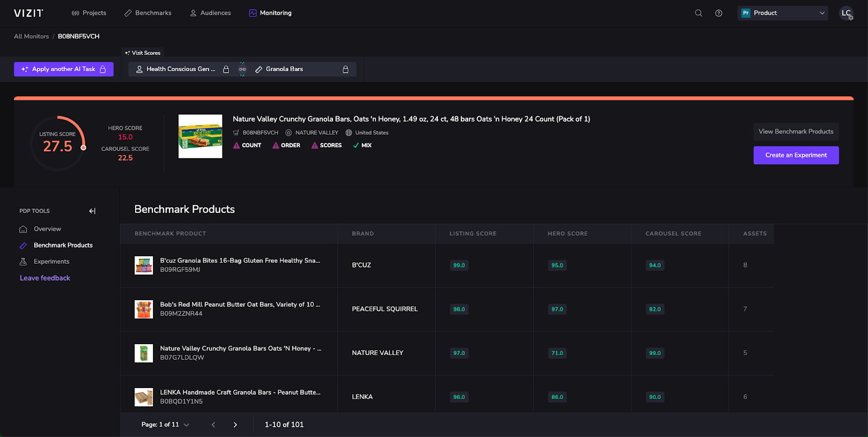The width and height of the screenshot is (868, 437).
Task: Expand the Product workspace dropdown
Action: pyautogui.click(x=783, y=13)
